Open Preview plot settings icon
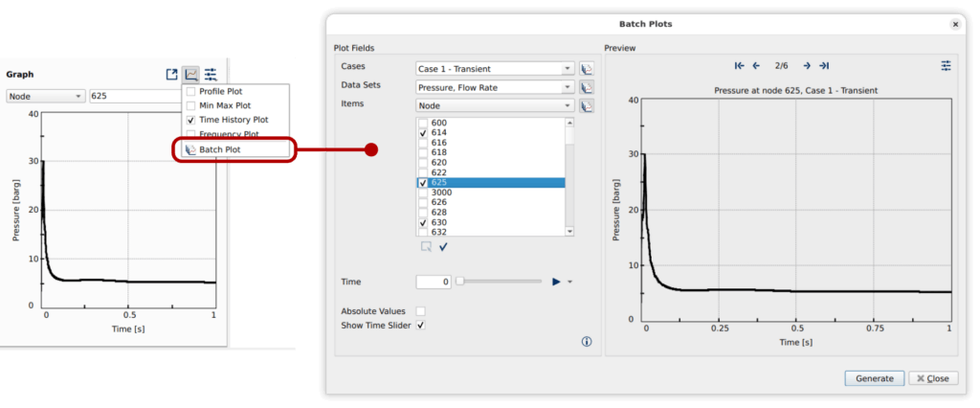980x408 pixels. 947,65
